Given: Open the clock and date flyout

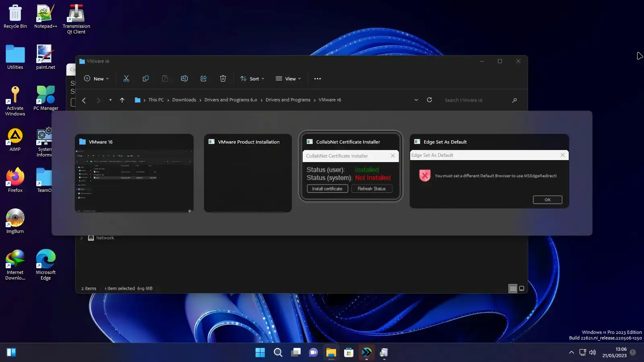Looking at the screenshot, I should coord(614,352).
